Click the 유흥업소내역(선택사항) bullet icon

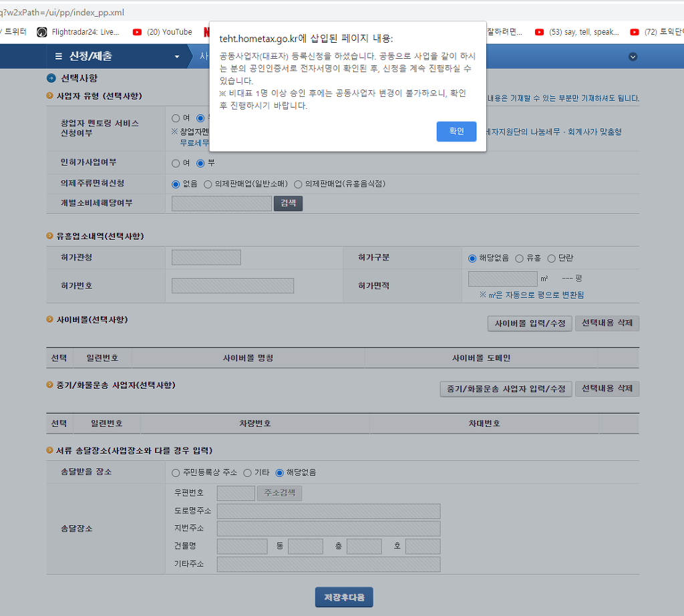pyautogui.click(x=49, y=236)
